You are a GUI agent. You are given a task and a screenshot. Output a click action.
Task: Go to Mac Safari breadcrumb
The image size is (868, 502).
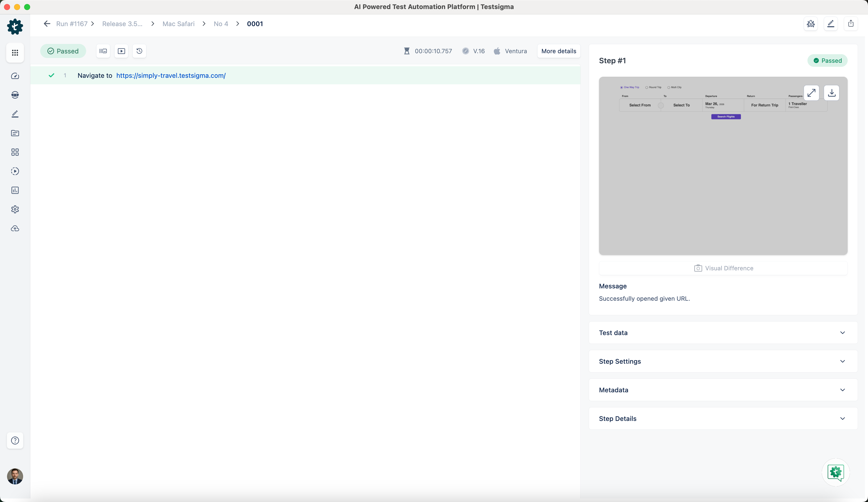pyautogui.click(x=178, y=24)
